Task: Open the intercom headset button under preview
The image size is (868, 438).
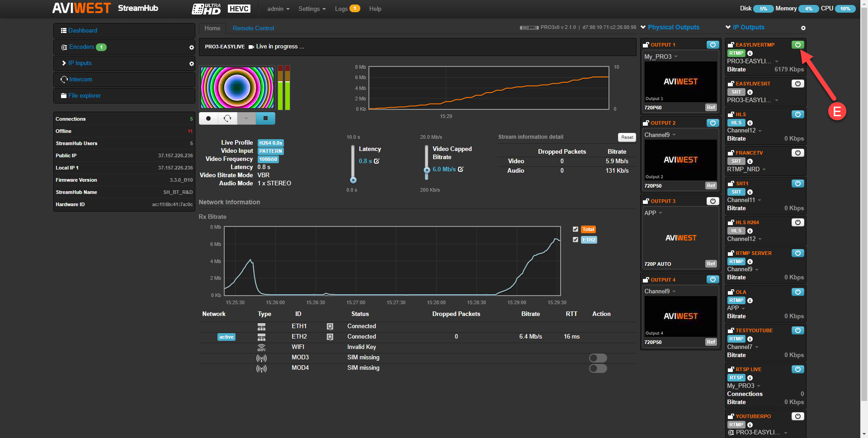Action: pyautogui.click(x=227, y=118)
